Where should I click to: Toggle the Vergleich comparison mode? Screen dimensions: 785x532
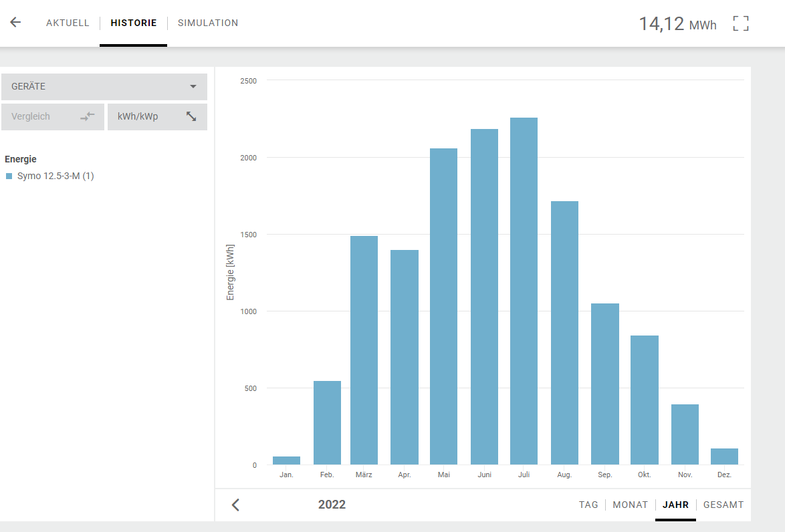[x=52, y=116]
